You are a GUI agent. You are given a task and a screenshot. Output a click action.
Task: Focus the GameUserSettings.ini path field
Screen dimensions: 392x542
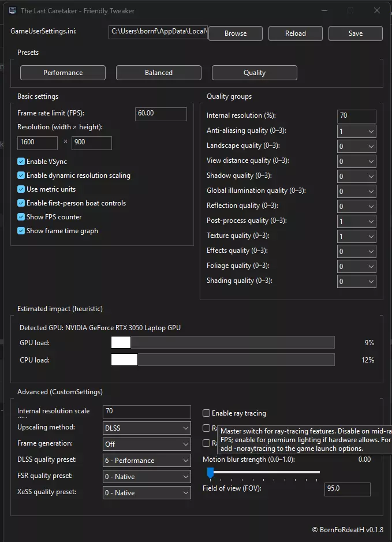(158, 32)
